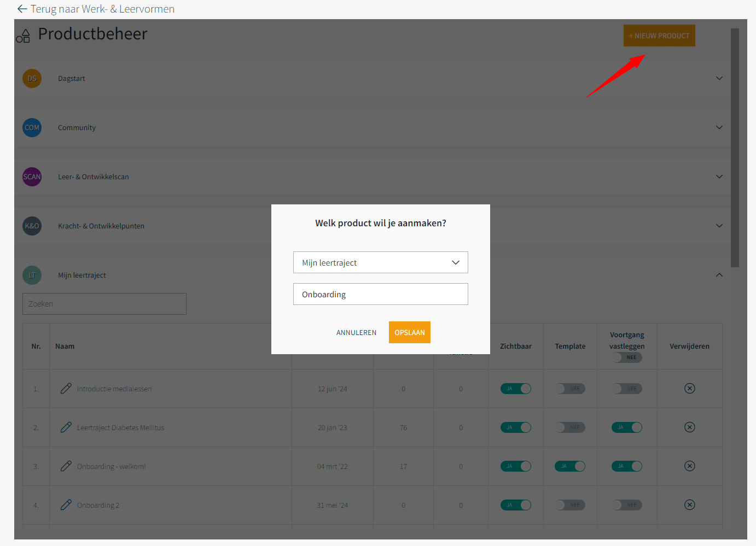Edit Leertraject Diabetes Mellitus via pencil icon

tap(66, 427)
